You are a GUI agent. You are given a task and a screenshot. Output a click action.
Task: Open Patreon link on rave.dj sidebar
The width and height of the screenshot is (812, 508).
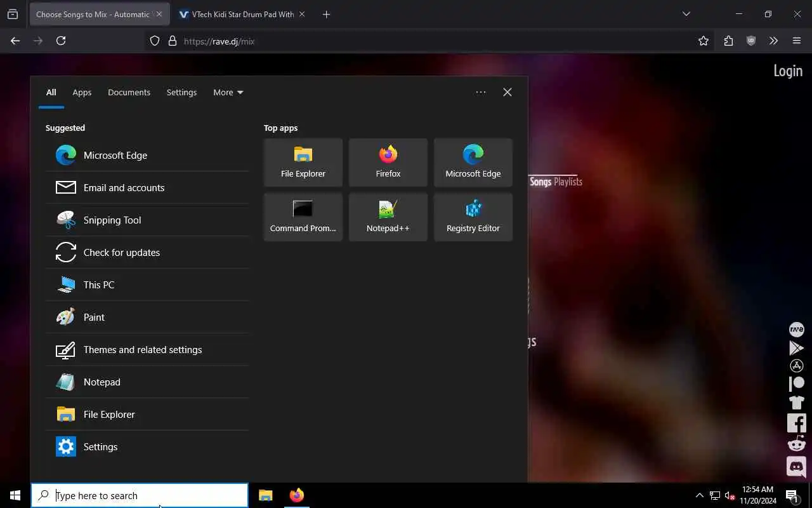pos(796,384)
